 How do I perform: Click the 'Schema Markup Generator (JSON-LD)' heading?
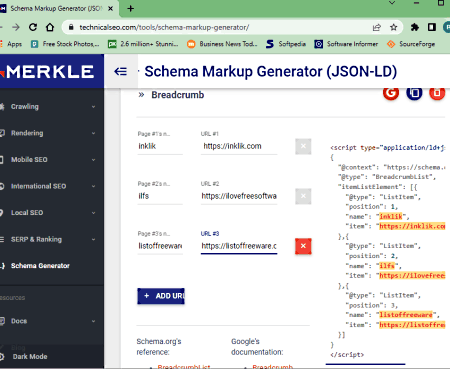coord(270,71)
